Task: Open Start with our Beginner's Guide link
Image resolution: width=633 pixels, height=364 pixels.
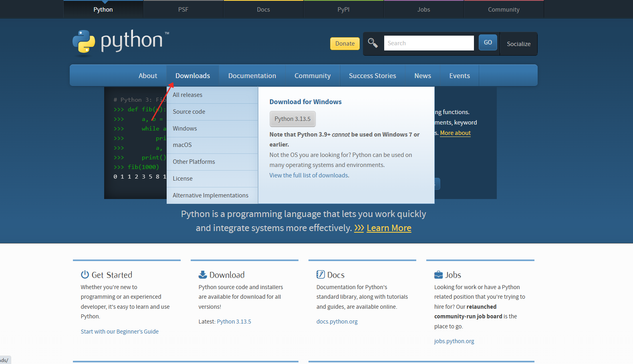Action: pos(119,332)
